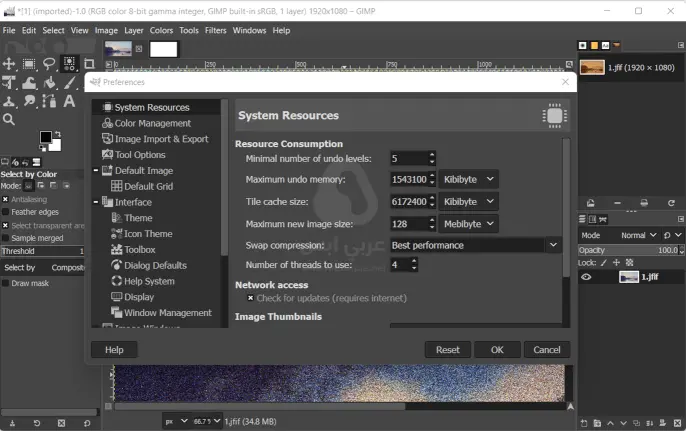Select the Move tool in toolbox
This screenshot has height=431, width=686.
pos(9,64)
